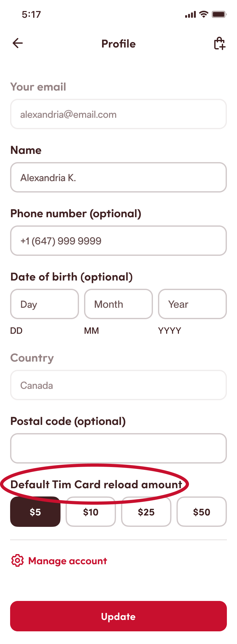The width and height of the screenshot is (237, 644).
Task: Tap the cellular signal bars icon
Action: click(191, 15)
